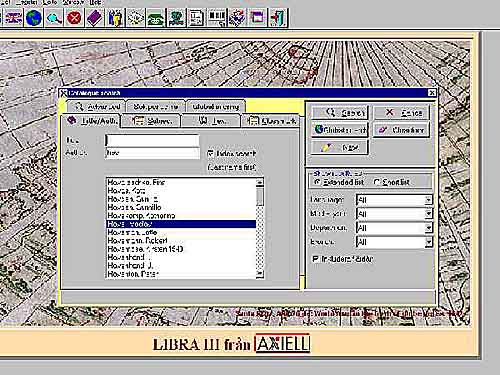Click the document page toolbar icon
500x375 pixels.
(x=196, y=17)
